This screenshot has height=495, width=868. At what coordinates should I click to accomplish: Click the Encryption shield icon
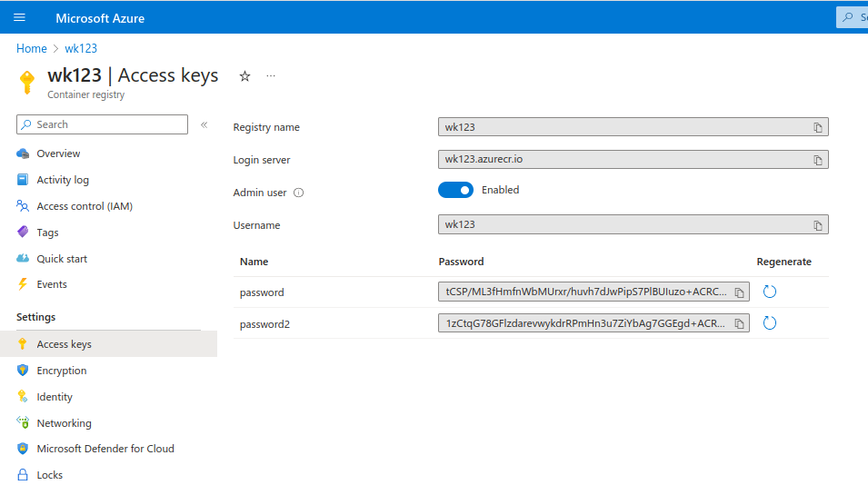click(x=23, y=371)
